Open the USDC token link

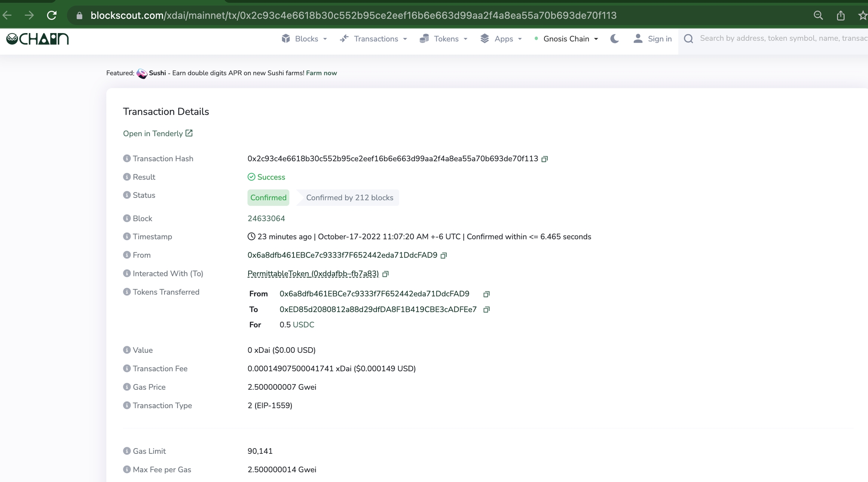coord(303,325)
